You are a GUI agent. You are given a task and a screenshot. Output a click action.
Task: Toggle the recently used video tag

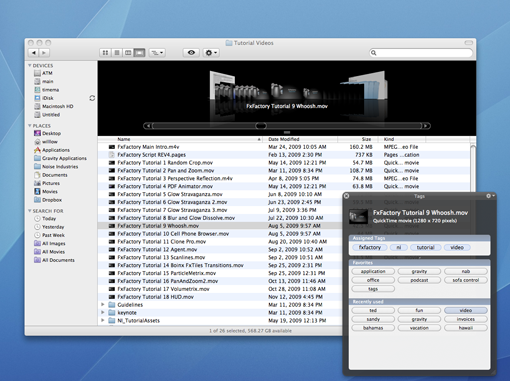tap(466, 310)
